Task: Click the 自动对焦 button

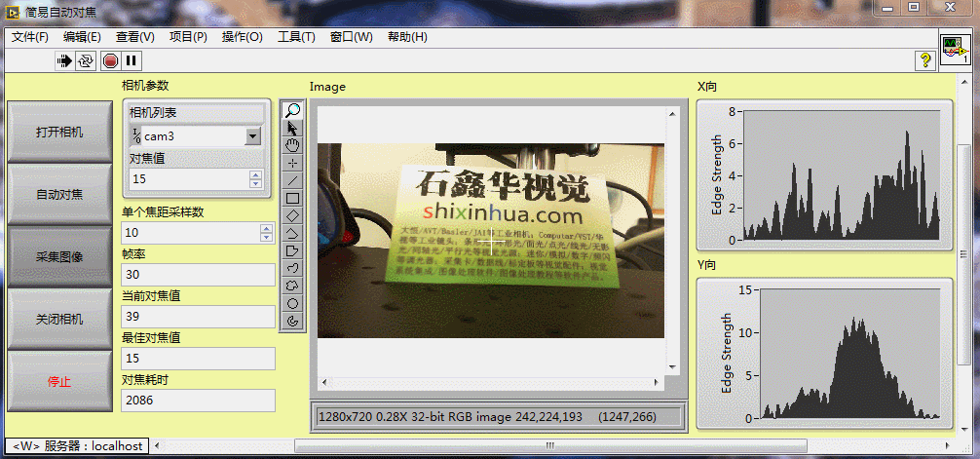Action: click(59, 195)
